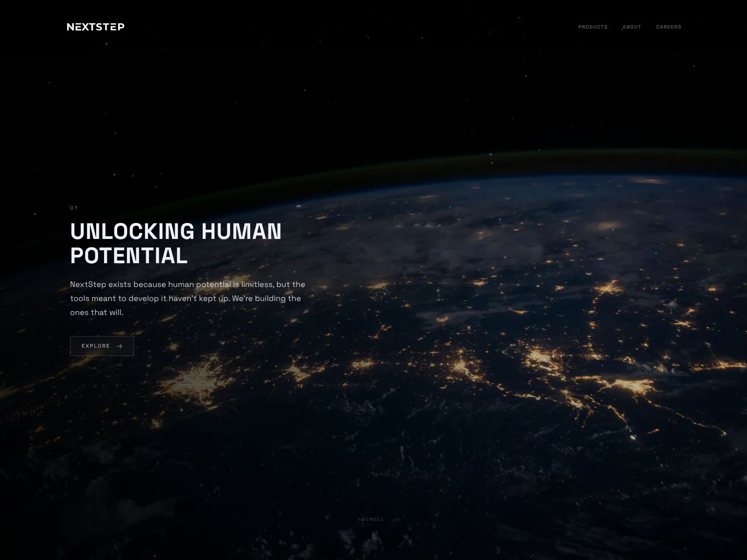The width and height of the screenshot is (747, 560).
Task: Click the EXPLORE button's outlined border
Action: 102,336
